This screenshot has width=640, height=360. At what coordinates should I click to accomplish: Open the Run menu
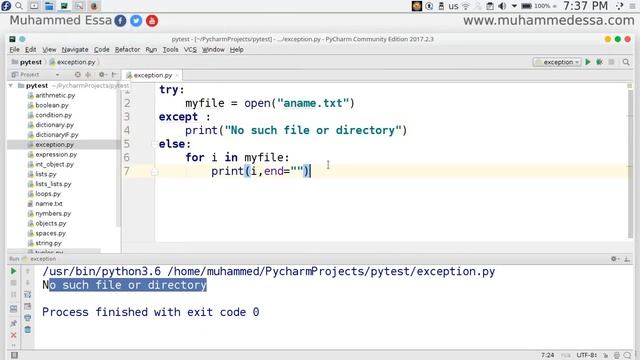tap(151, 49)
